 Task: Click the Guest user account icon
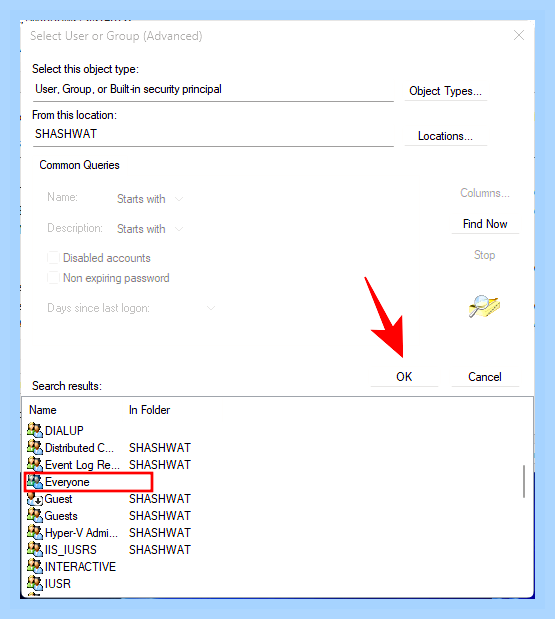click(x=35, y=498)
